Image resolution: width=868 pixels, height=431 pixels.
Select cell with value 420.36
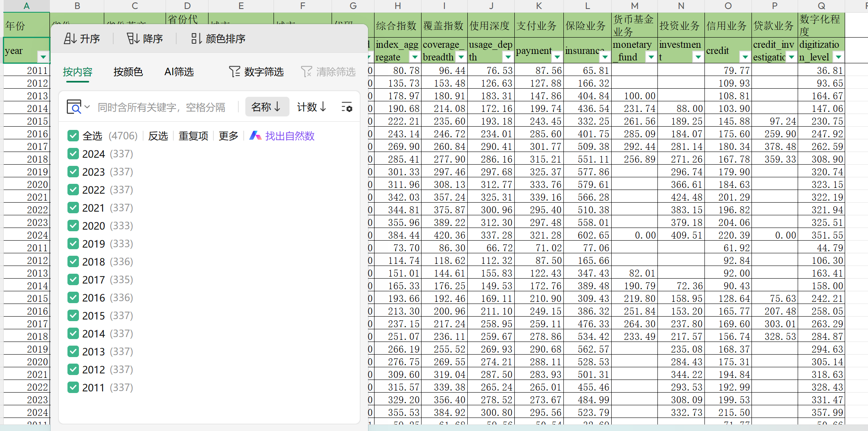click(x=444, y=235)
